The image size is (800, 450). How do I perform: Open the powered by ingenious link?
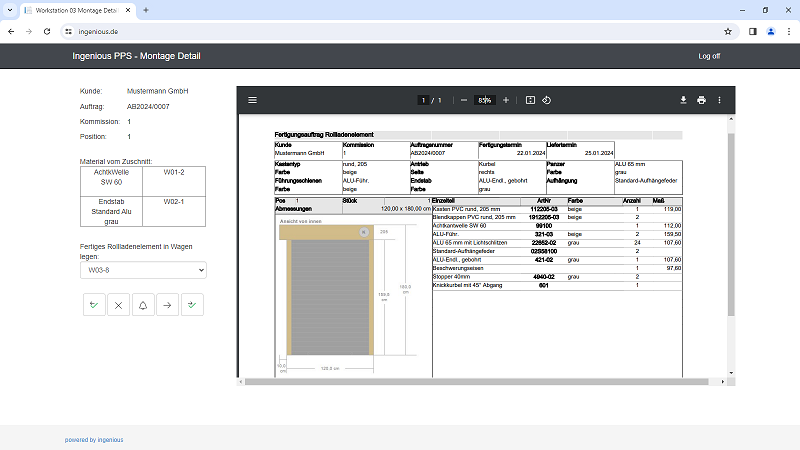click(94, 440)
